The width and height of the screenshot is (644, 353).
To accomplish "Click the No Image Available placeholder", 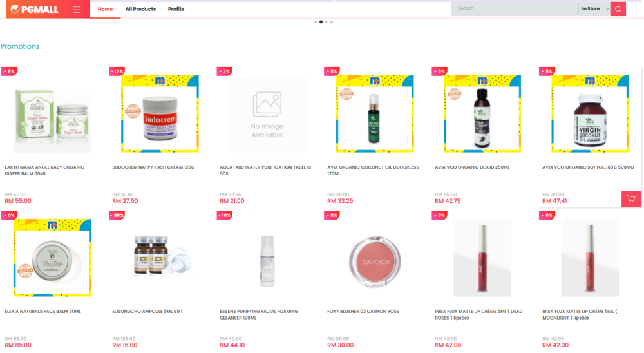I will pyautogui.click(x=267, y=114).
